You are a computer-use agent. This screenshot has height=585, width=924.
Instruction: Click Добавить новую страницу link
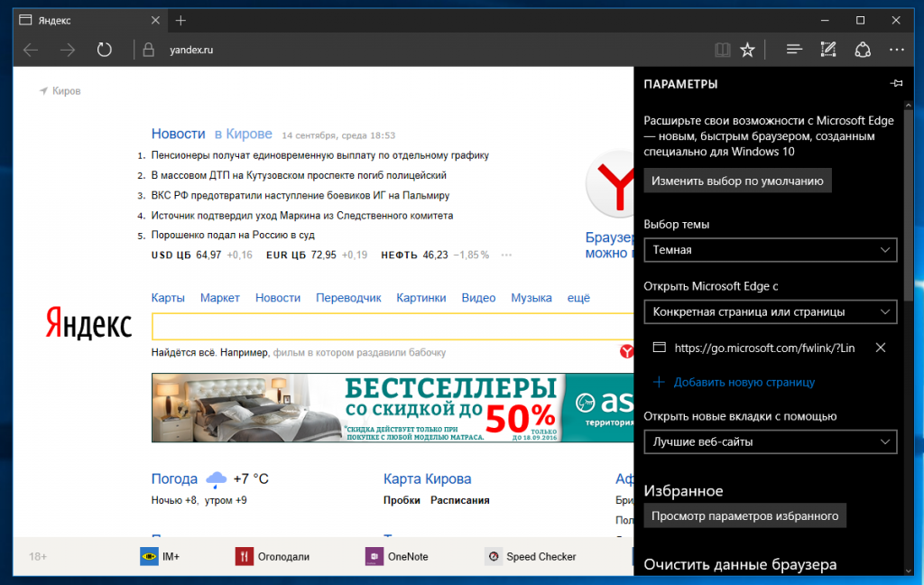tap(735, 382)
